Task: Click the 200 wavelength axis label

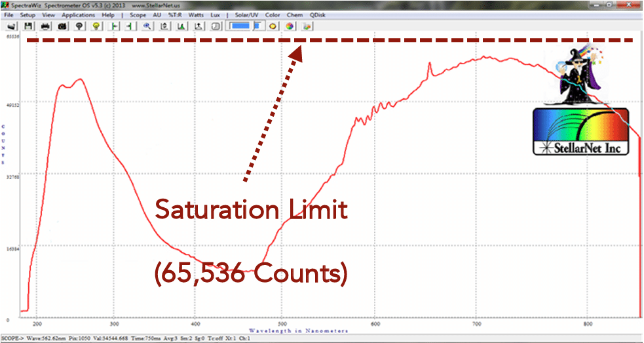Action: tap(36, 324)
